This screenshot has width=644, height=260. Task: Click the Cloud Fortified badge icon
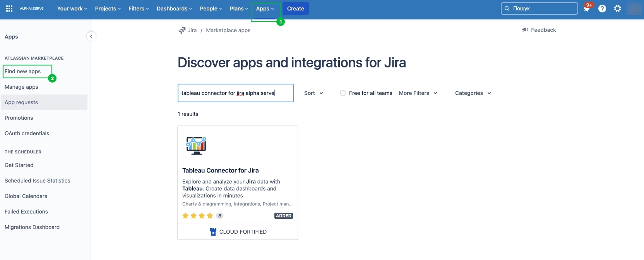(213, 232)
